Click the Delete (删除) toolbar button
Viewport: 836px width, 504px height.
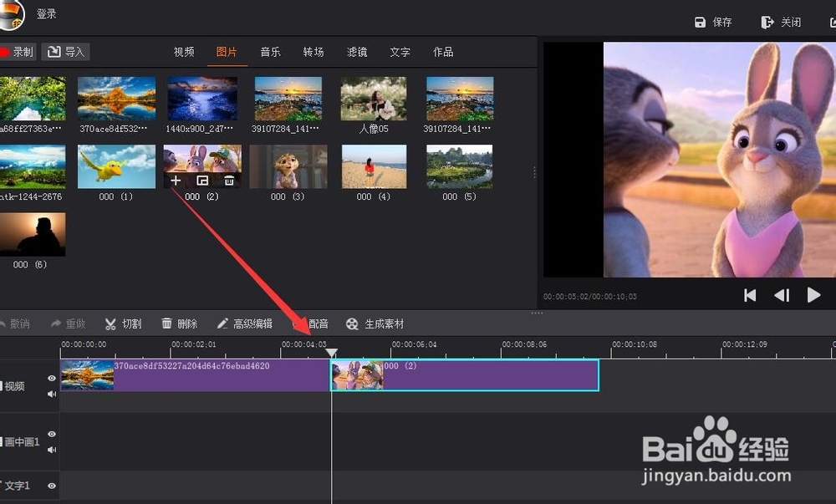180,324
